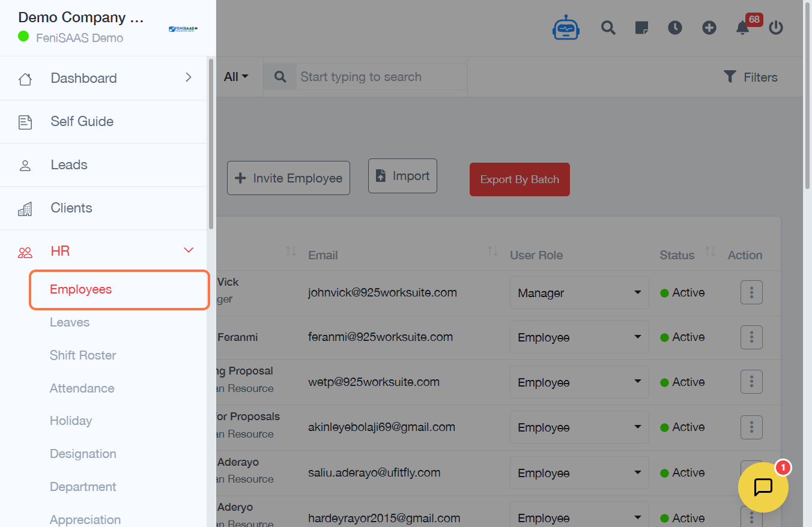Image resolution: width=812 pixels, height=527 pixels.
Task: Click the Invite Employee button
Action: coord(288,178)
